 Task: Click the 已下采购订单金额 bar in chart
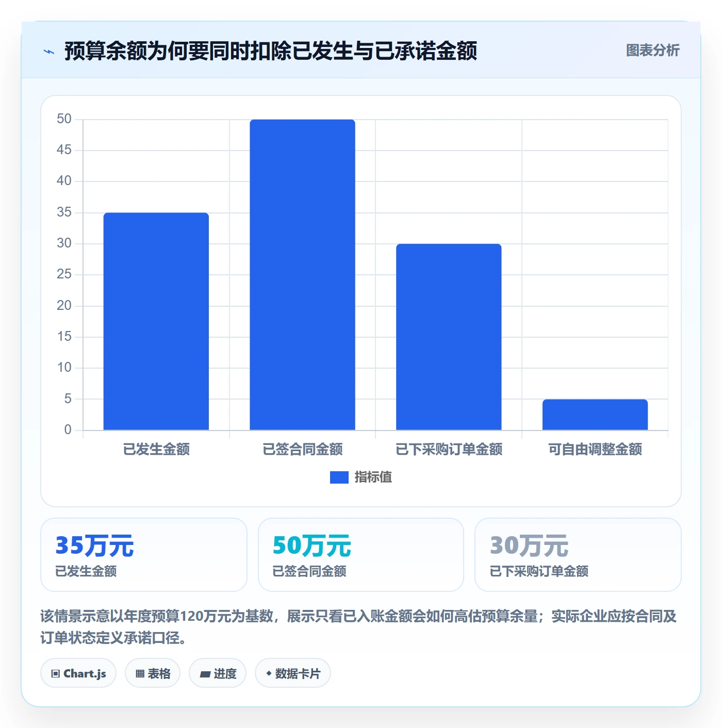449,337
